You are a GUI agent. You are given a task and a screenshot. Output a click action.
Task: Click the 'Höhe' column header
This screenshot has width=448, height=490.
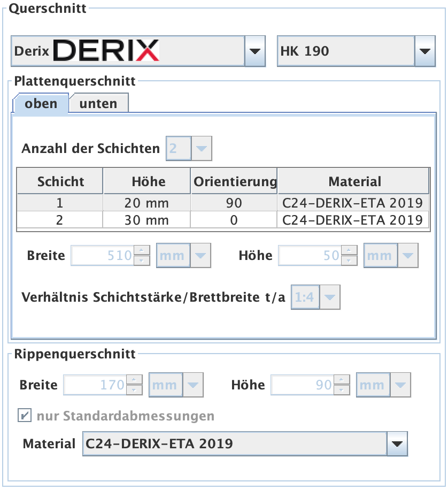coord(146,181)
